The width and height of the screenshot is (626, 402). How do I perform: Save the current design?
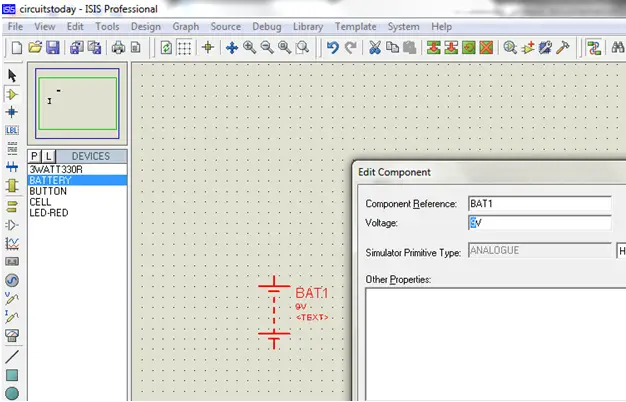[x=53, y=48]
